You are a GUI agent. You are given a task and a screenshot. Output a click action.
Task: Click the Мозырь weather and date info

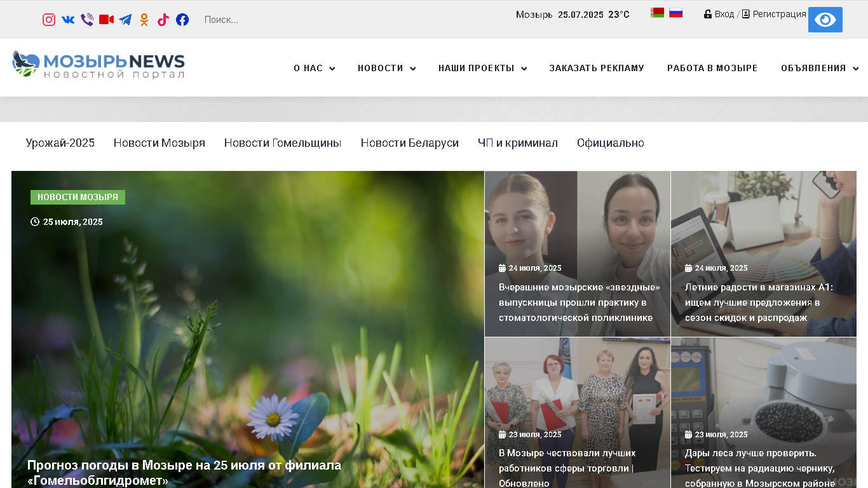573,15
